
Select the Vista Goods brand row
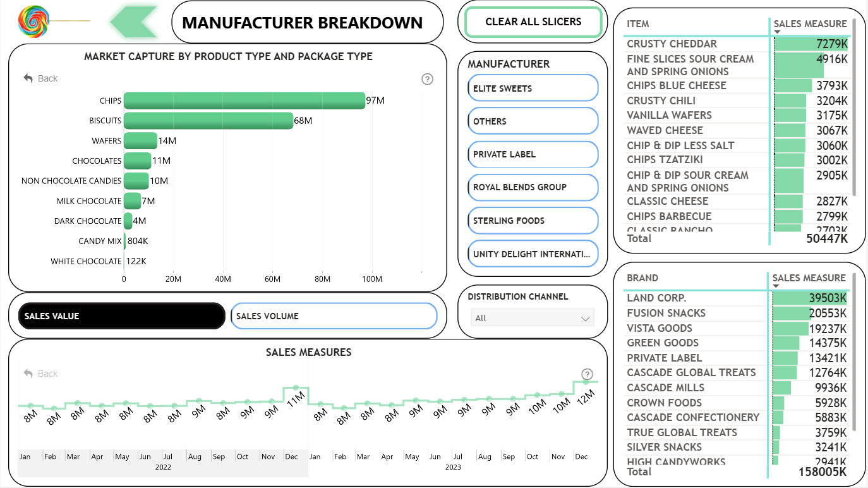pos(737,328)
